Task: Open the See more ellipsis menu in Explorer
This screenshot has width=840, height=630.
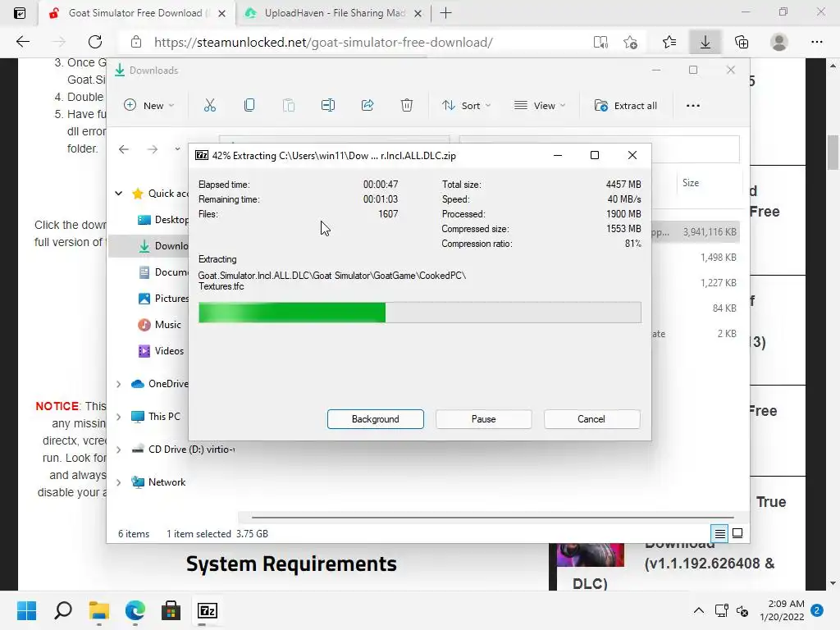Action: click(x=692, y=106)
